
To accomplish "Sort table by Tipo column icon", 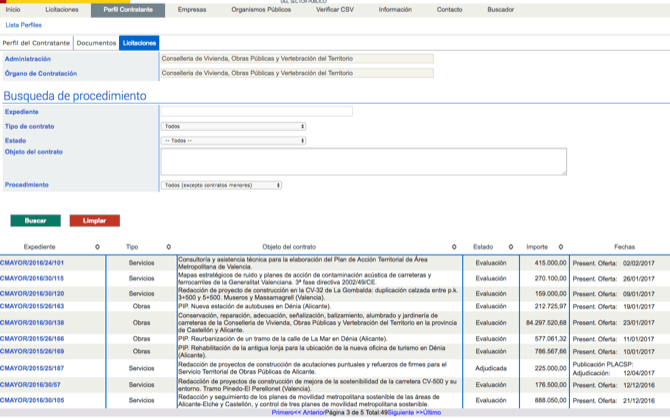I will [169, 247].
